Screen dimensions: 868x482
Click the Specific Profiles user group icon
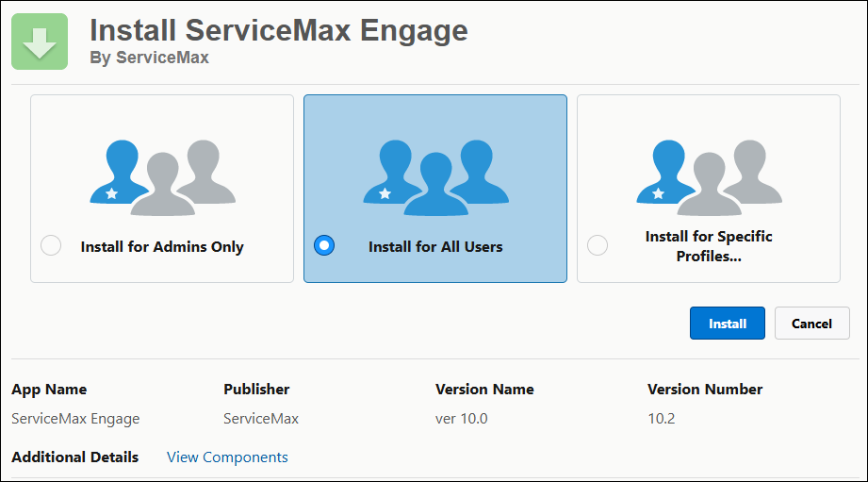tap(709, 177)
